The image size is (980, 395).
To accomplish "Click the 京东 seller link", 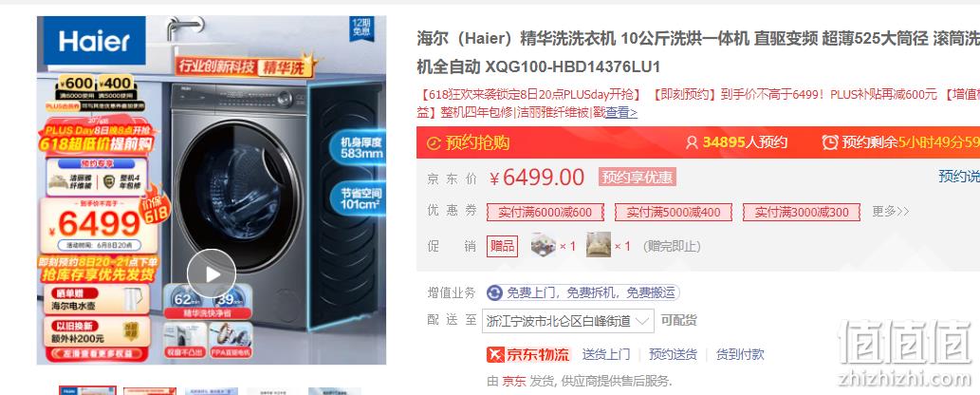I will pyautogui.click(x=514, y=381).
